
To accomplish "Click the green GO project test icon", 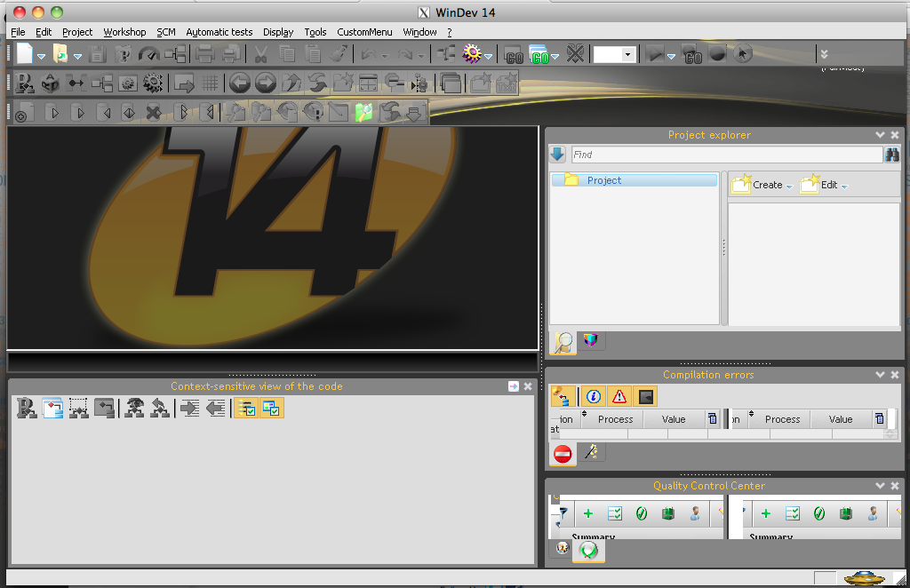I will click(x=539, y=54).
